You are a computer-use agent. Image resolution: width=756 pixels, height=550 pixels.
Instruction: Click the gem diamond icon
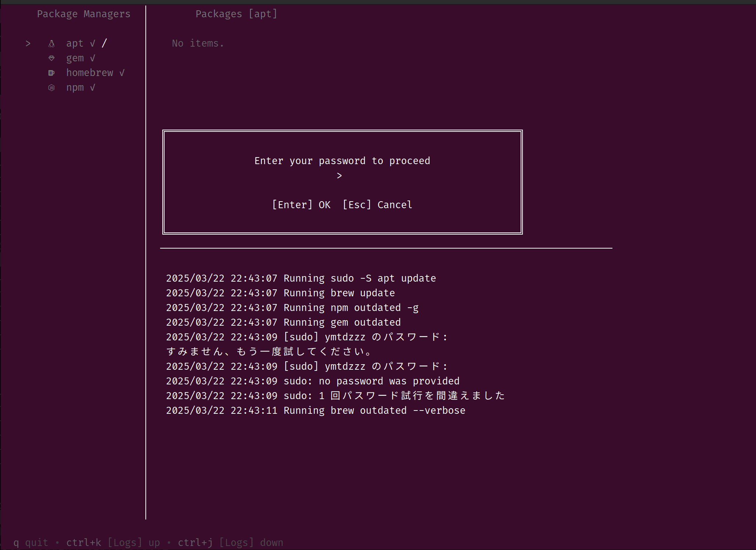tap(51, 58)
